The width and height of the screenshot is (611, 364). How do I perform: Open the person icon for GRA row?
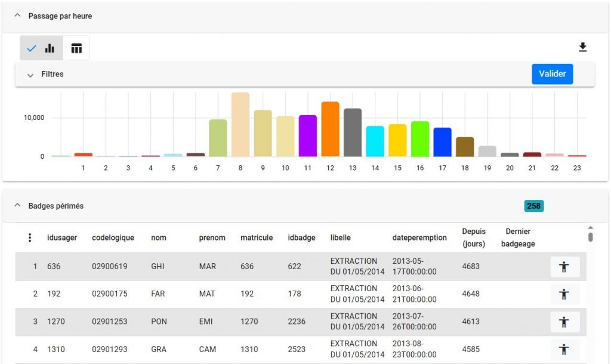coord(564,349)
